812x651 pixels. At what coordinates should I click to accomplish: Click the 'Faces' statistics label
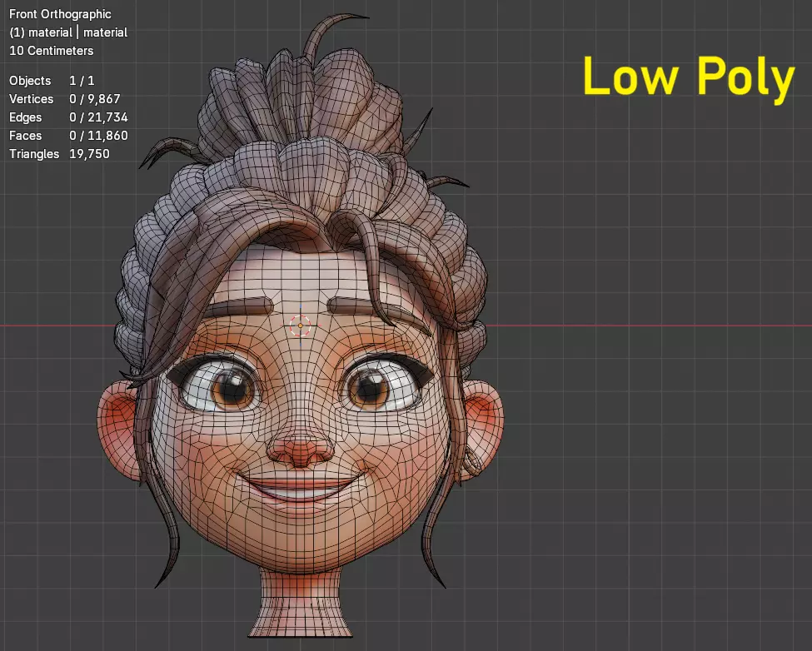pos(25,136)
